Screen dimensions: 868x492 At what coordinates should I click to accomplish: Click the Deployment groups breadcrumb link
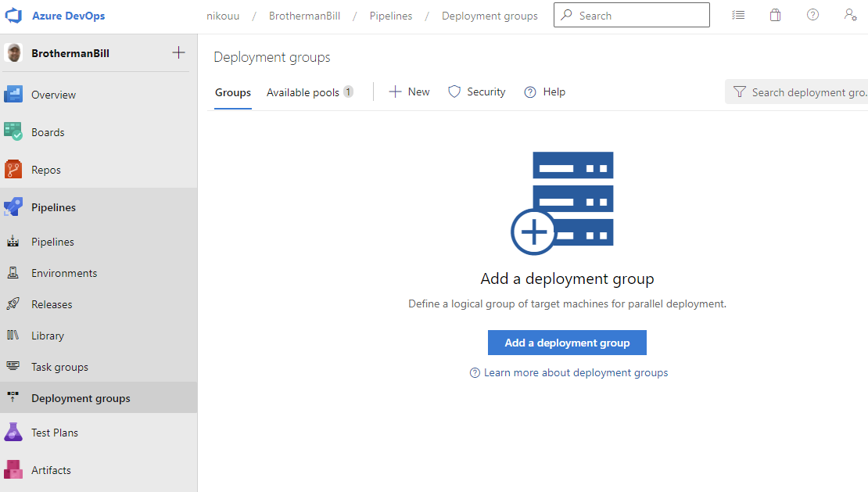pyautogui.click(x=490, y=16)
